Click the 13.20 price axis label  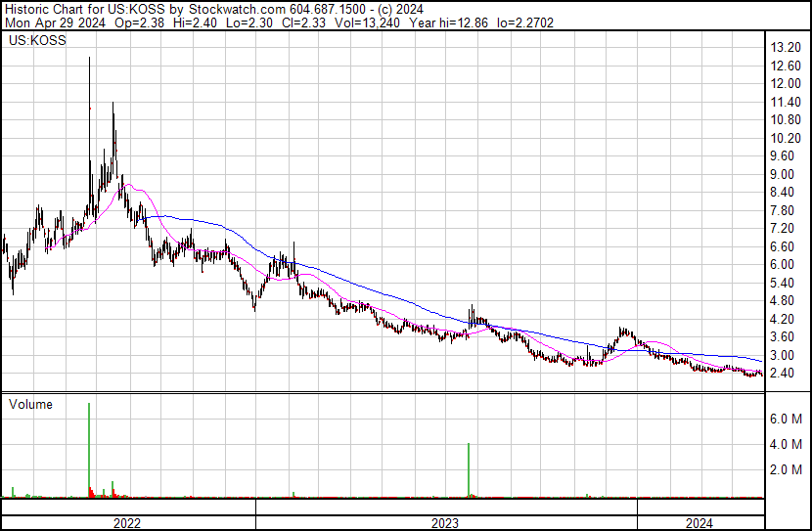click(786, 48)
